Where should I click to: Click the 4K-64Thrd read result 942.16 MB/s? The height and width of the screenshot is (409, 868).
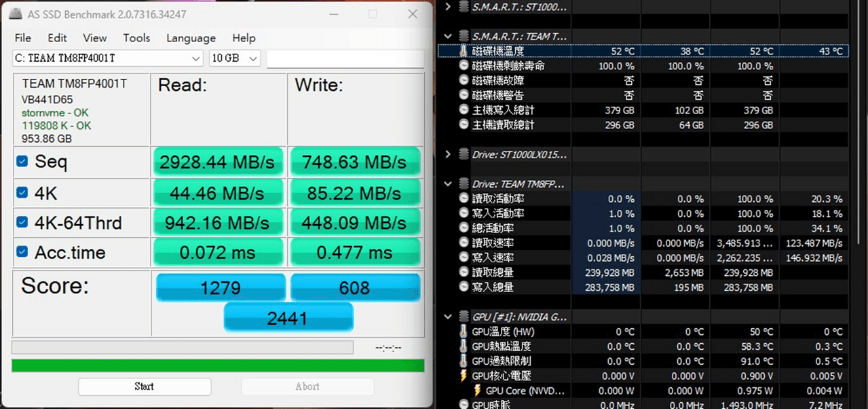(217, 223)
